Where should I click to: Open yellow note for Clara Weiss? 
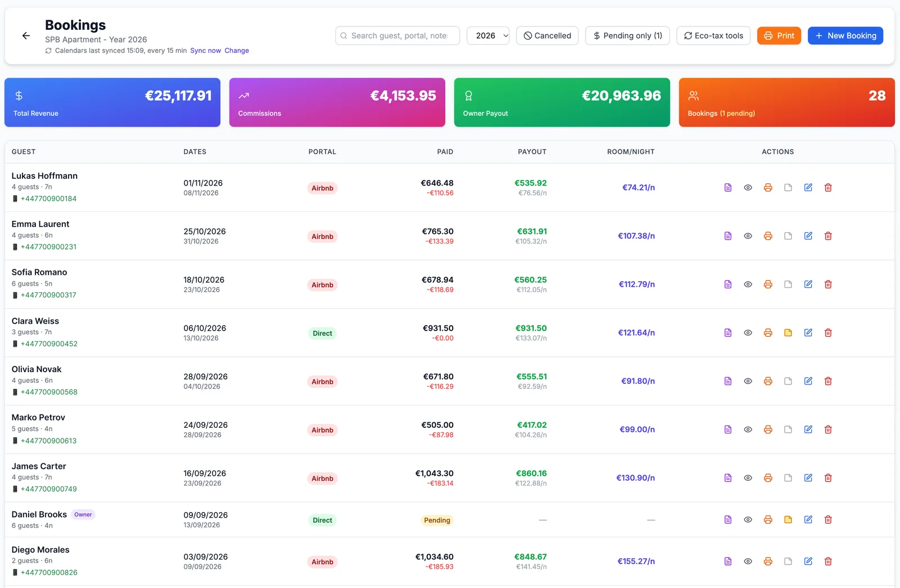(x=788, y=333)
